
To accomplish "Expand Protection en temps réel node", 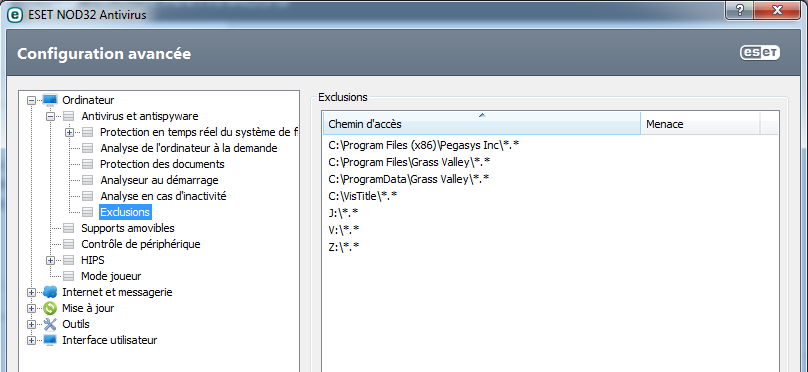I will [70, 132].
